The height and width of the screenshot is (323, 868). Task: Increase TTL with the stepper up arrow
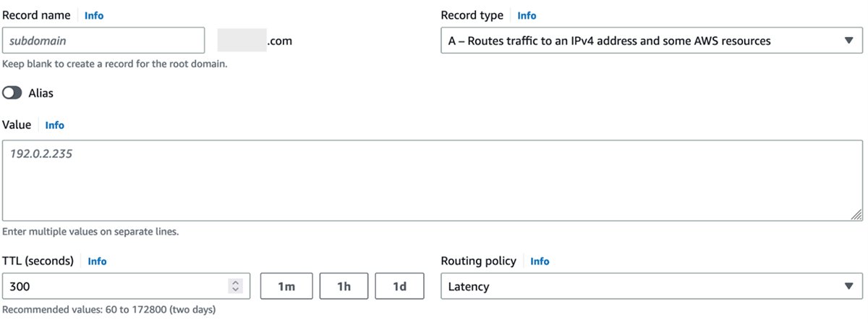(235, 283)
